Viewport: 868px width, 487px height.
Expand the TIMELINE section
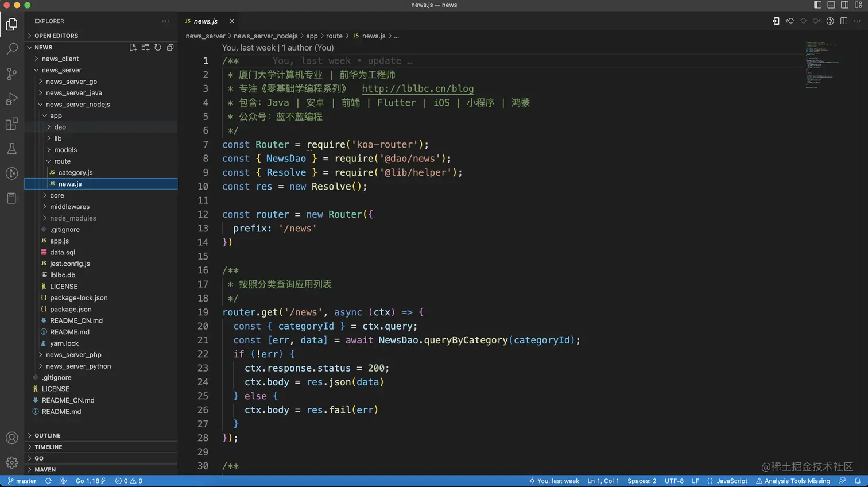tap(100, 447)
